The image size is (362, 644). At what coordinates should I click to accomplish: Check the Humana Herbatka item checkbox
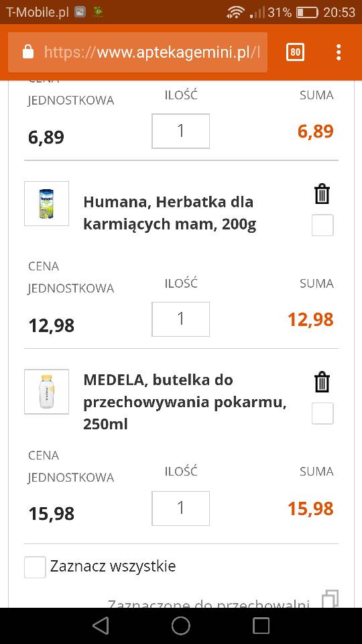coord(322,225)
